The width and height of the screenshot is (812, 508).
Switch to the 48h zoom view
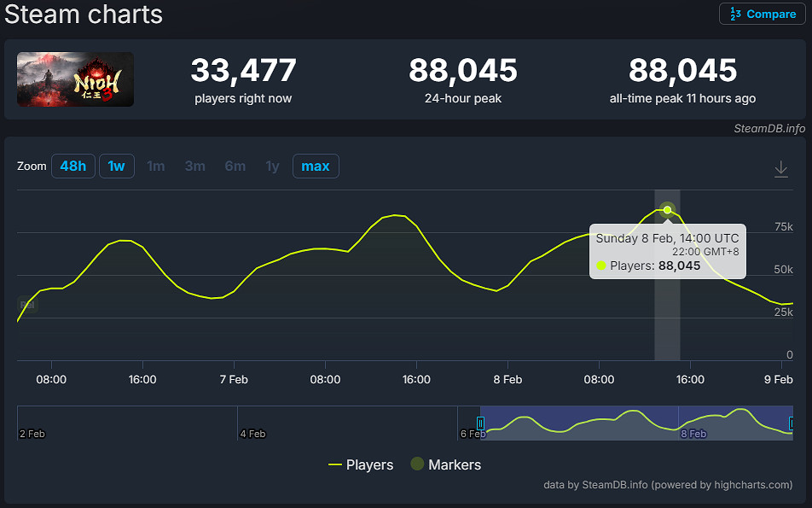pos(73,166)
